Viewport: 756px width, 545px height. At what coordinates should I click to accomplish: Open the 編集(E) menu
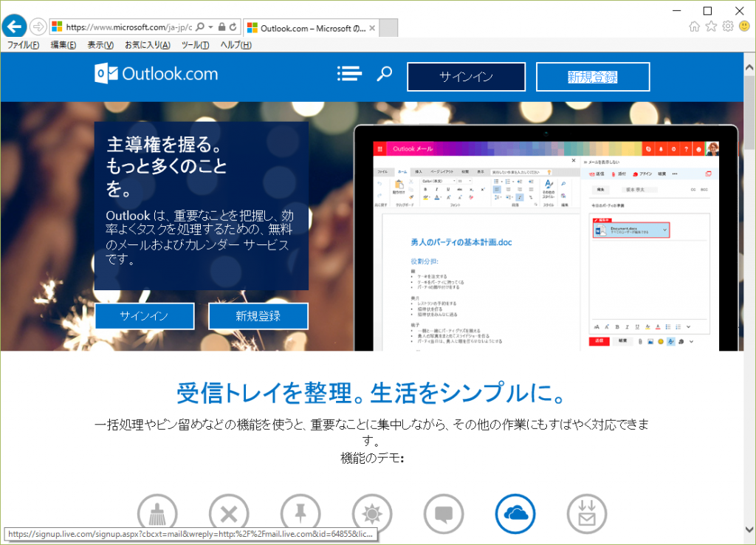(x=63, y=45)
